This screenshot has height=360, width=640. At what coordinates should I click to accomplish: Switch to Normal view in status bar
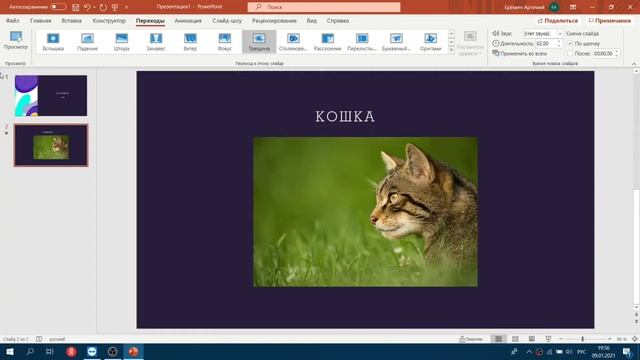(x=499, y=339)
